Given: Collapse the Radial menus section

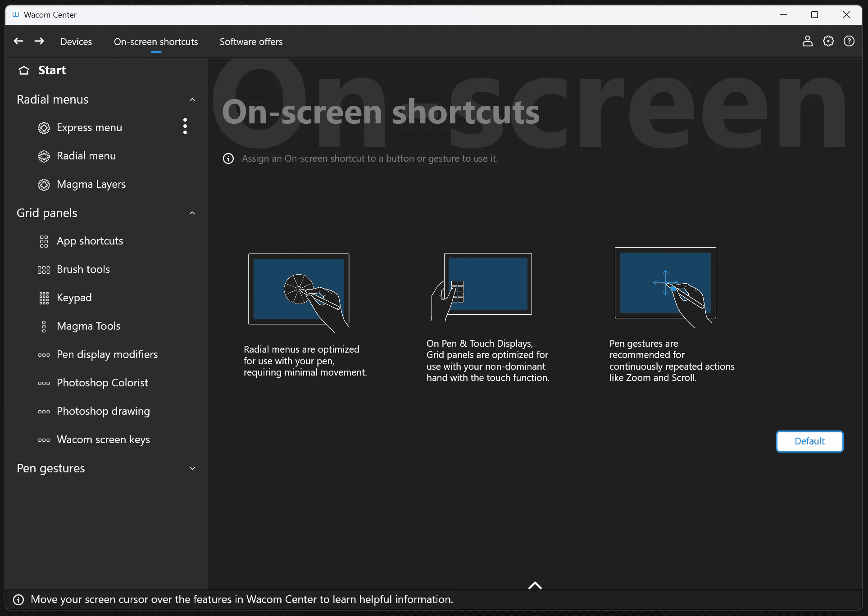Looking at the screenshot, I should point(192,100).
